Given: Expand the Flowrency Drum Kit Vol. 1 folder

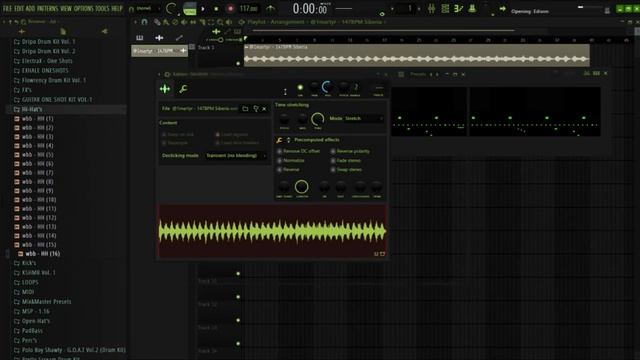Looking at the screenshot, I should (x=50, y=80).
